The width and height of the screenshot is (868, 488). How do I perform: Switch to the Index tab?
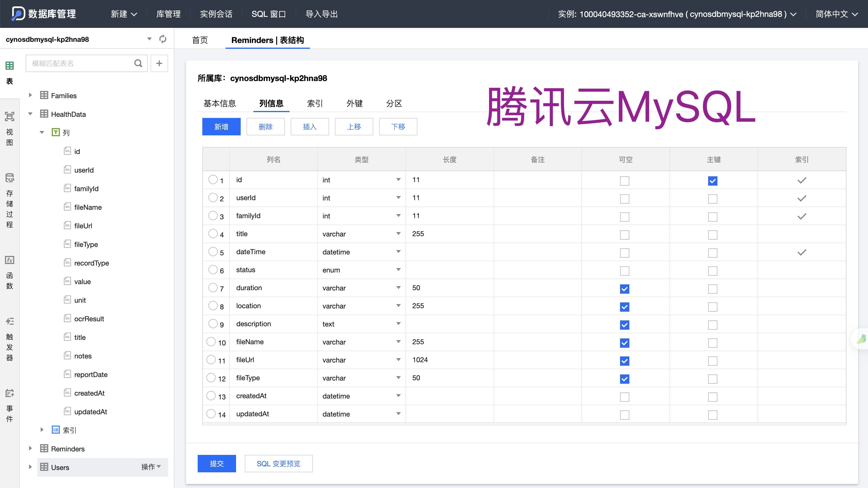pyautogui.click(x=315, y=103)
